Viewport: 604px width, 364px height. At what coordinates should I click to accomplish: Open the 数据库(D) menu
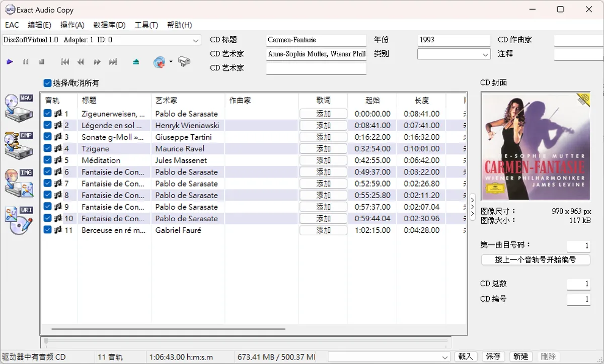pyautogui.click(x=110, y=25)
